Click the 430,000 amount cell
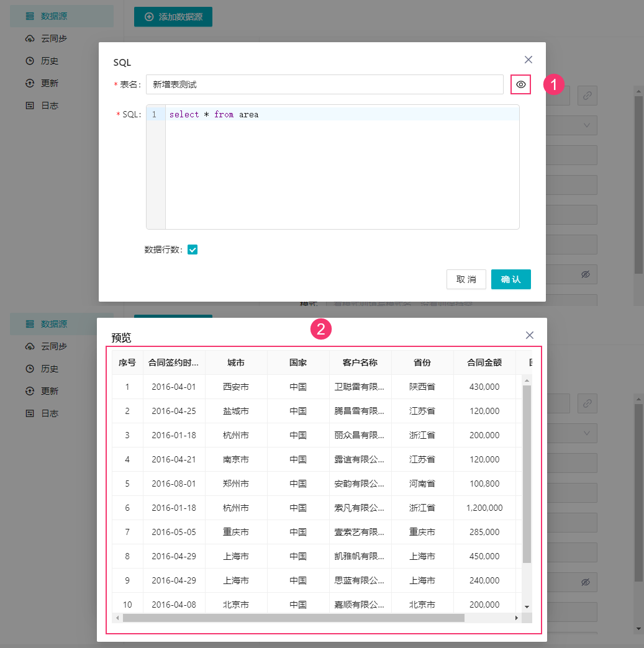Screen dimensions: 644x648 pos(484,387)
